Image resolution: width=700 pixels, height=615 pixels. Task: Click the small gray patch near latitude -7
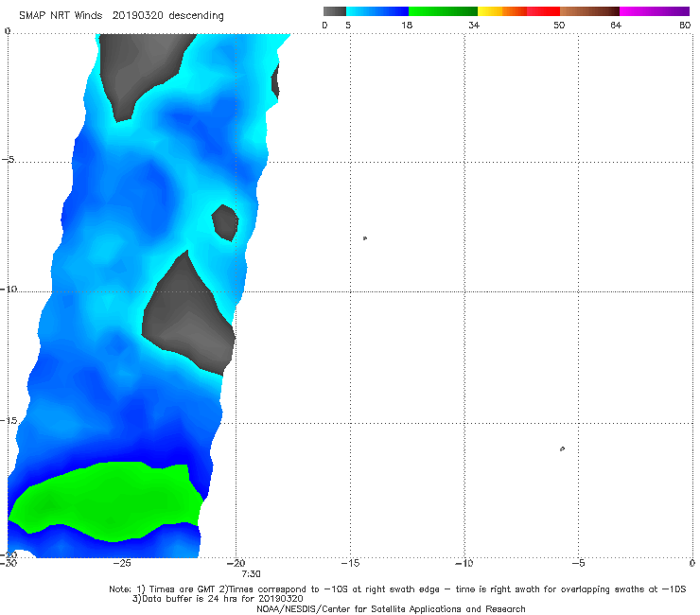pyautogui.click(x=225, y=222)
